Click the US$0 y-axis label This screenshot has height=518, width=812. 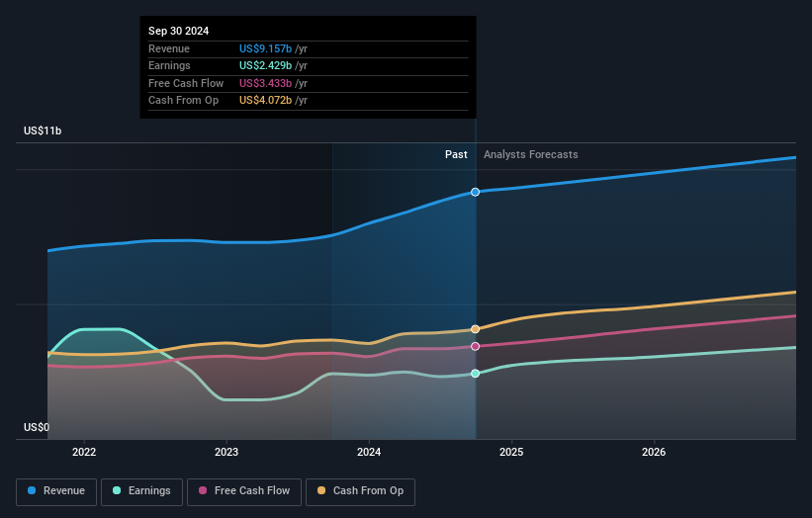click(x=37, y=427)
